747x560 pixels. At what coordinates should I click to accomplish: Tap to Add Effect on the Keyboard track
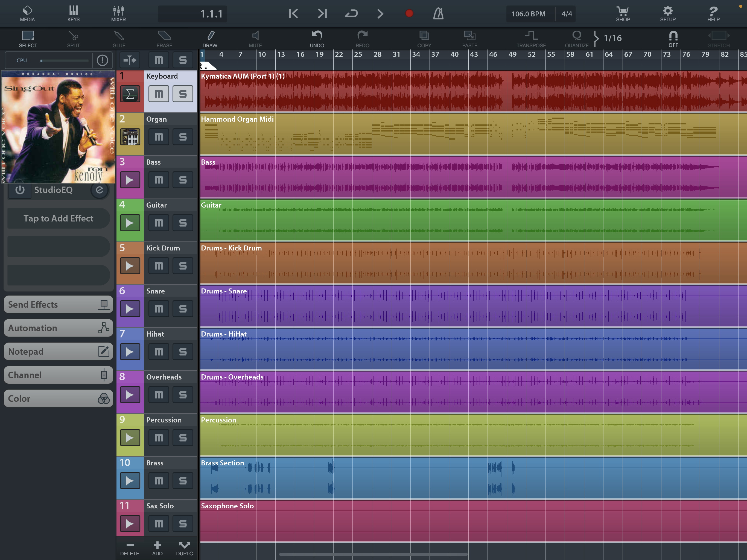[x=58, y=218]
